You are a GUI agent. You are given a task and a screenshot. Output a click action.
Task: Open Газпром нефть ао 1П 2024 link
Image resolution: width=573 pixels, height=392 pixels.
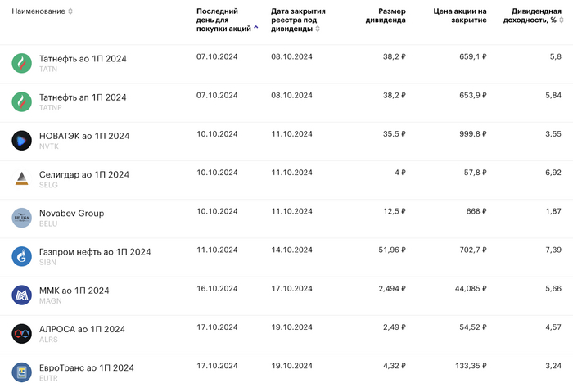coord(95,252)
